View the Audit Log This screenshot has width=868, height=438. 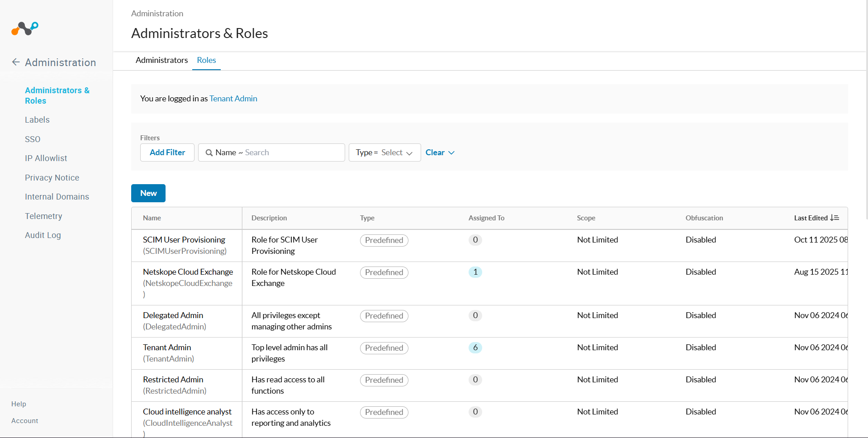(x=43, y=235)
